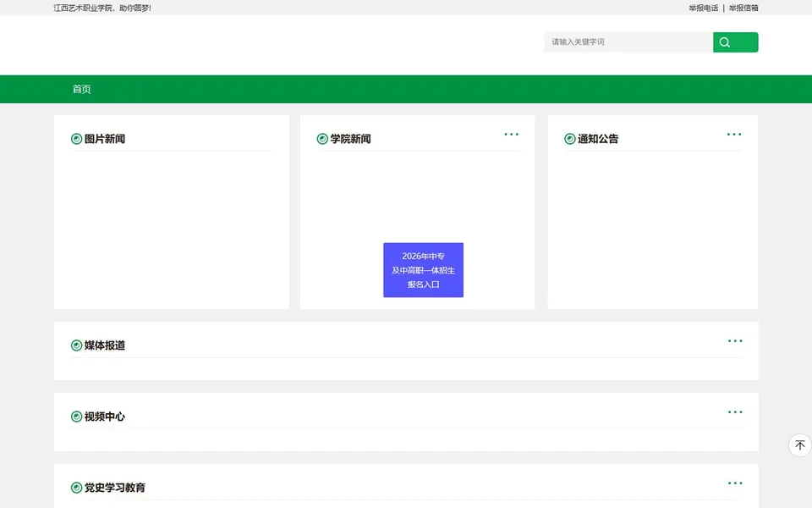Click the circle icon beside 通知公告
The image size is (812, 508).
tap(569, 139)
